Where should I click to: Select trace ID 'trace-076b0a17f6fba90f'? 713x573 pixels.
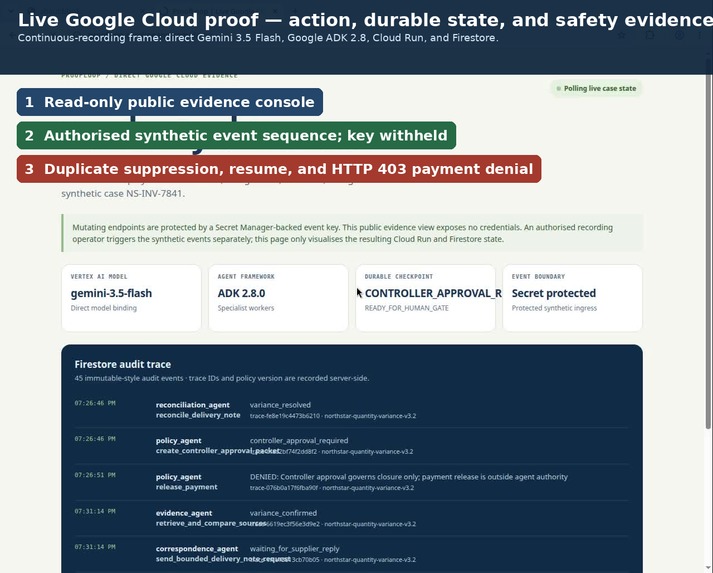[284, 488]
